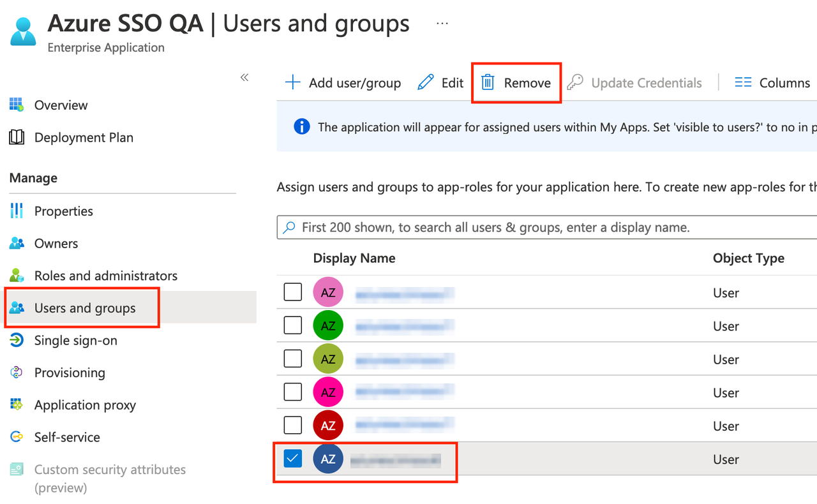Click the plus icon for Add user/group
The height and width of the screenshot is (504, 817).
coord(292,82)
